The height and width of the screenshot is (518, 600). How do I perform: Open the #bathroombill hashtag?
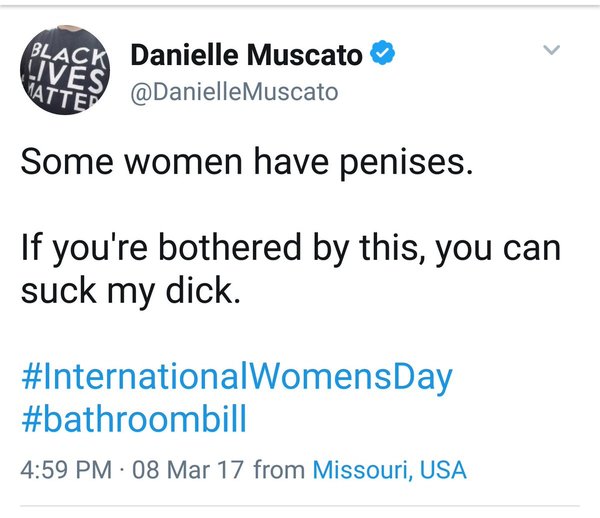[x=133, y=418]
